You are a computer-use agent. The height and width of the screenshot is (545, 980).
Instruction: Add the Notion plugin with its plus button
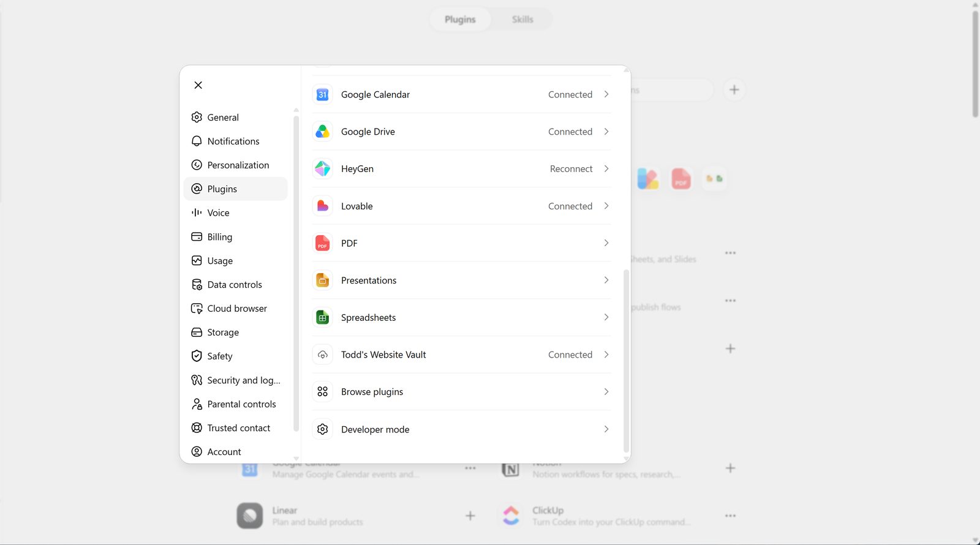pos(730,468)
